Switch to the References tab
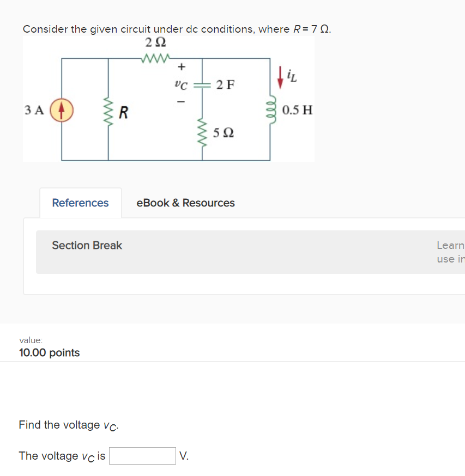Screen dimensions: 465x476 coord(80,203)
